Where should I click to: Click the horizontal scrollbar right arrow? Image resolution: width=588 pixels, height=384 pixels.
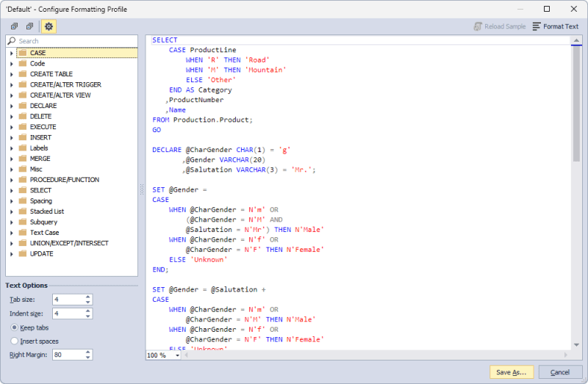pos(565,355)
